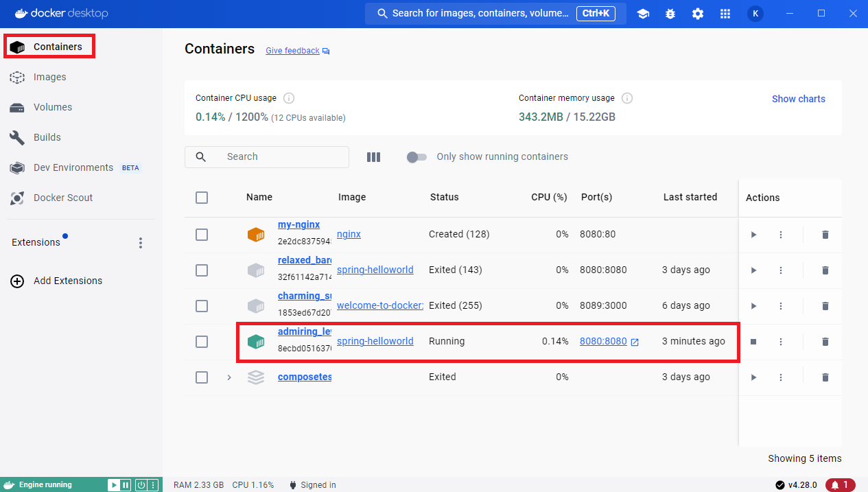Open the Learning Center graduation cap icon
Viewport: 868px width, 492px height.
click(643, 14)
